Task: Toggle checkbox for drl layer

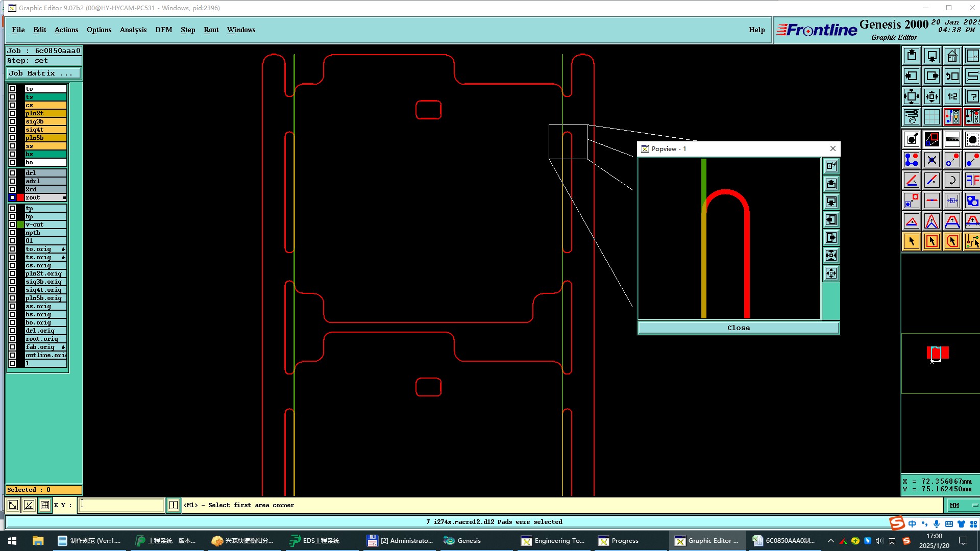Action: [x=12, y=173]
